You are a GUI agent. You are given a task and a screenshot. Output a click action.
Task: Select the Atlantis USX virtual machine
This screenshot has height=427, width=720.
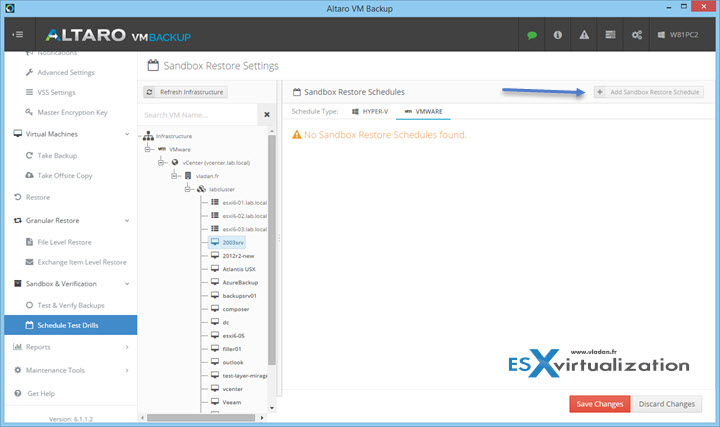pyautogui.click(x=233, y=269)
